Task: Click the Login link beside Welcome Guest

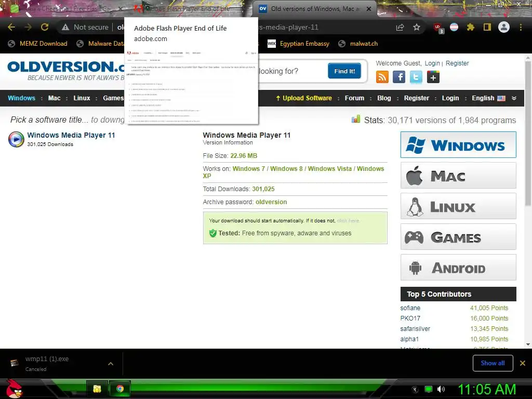Action: 432,63
